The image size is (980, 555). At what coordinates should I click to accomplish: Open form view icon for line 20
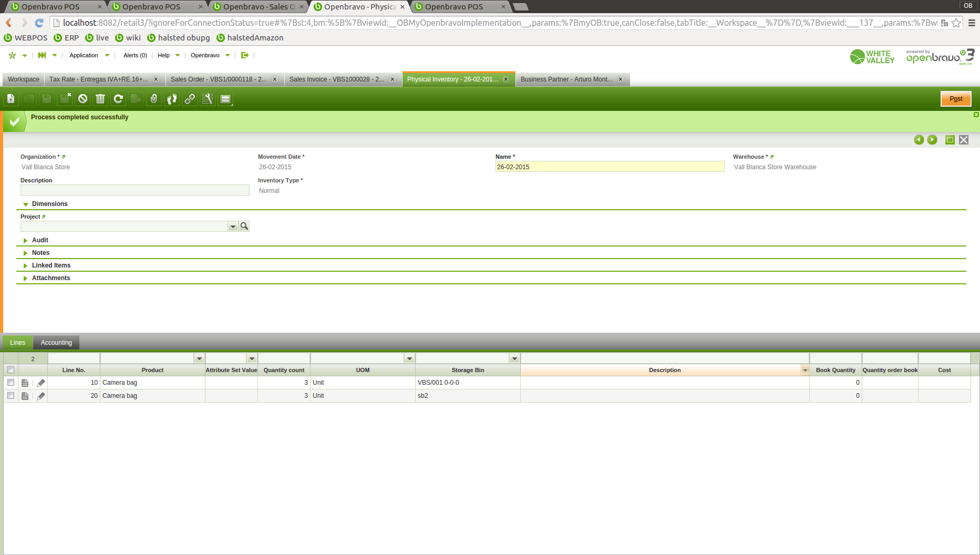point(25,396)
